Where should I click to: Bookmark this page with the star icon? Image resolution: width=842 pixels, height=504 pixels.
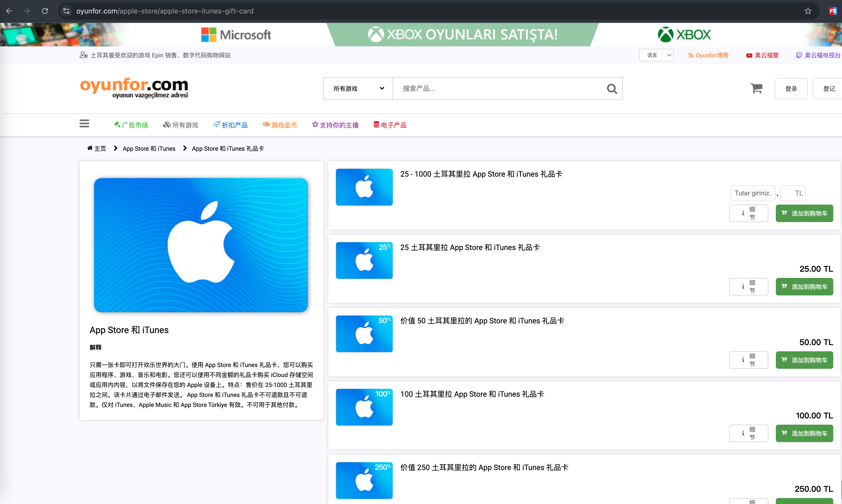coord(808,11)
